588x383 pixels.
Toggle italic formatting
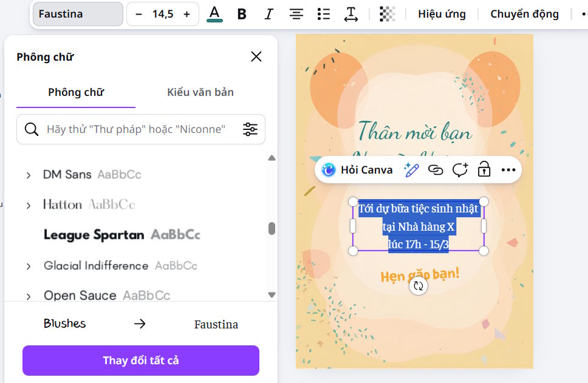coord(268,14)
